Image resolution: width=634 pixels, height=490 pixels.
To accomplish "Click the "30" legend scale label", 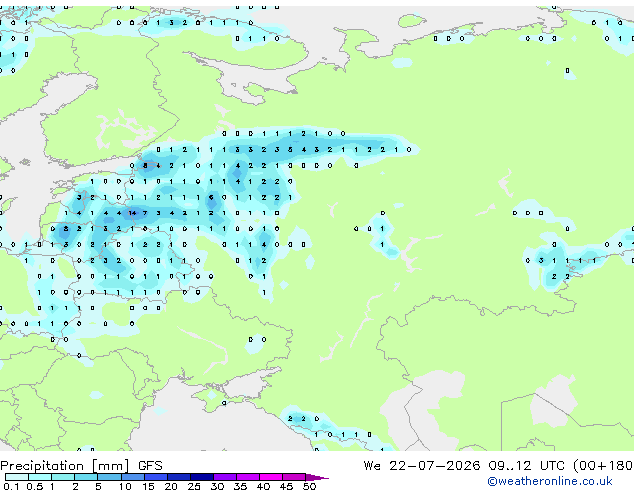I will (x=217, y=486).
